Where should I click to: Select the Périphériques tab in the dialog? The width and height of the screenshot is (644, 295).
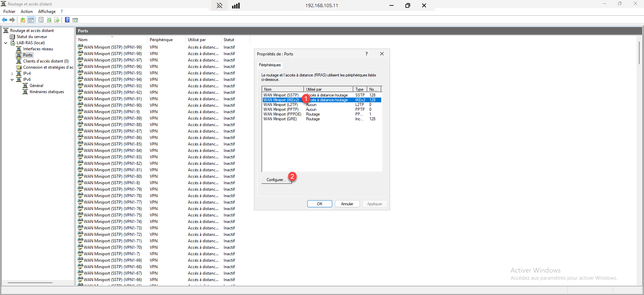(270, 65)
